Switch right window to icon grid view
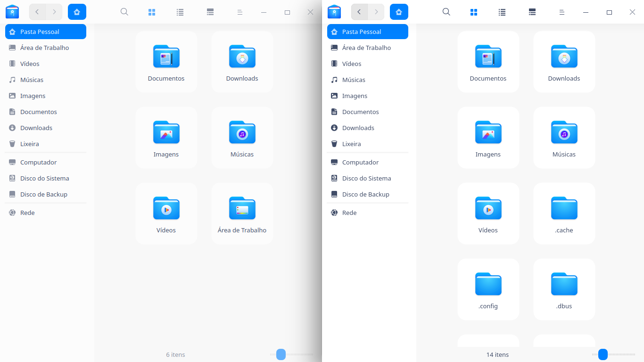The width and height of the screenshot is (644, 362). click(x=474, y=12)
